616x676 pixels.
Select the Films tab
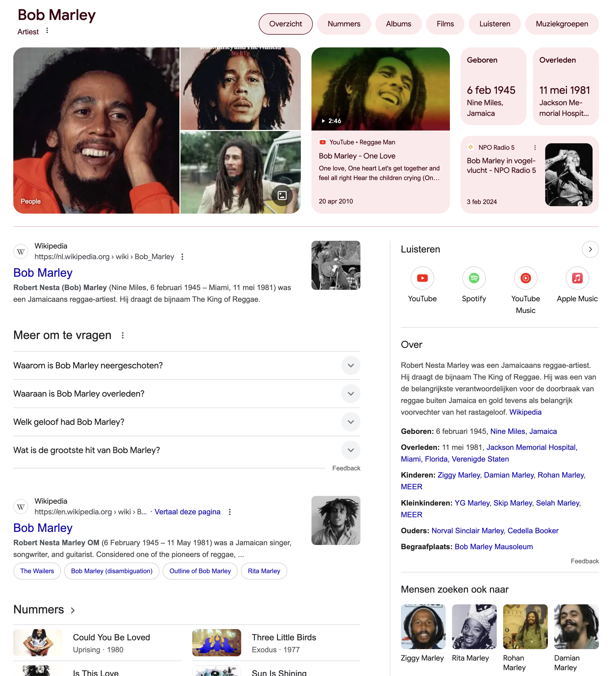click(445, 24)
